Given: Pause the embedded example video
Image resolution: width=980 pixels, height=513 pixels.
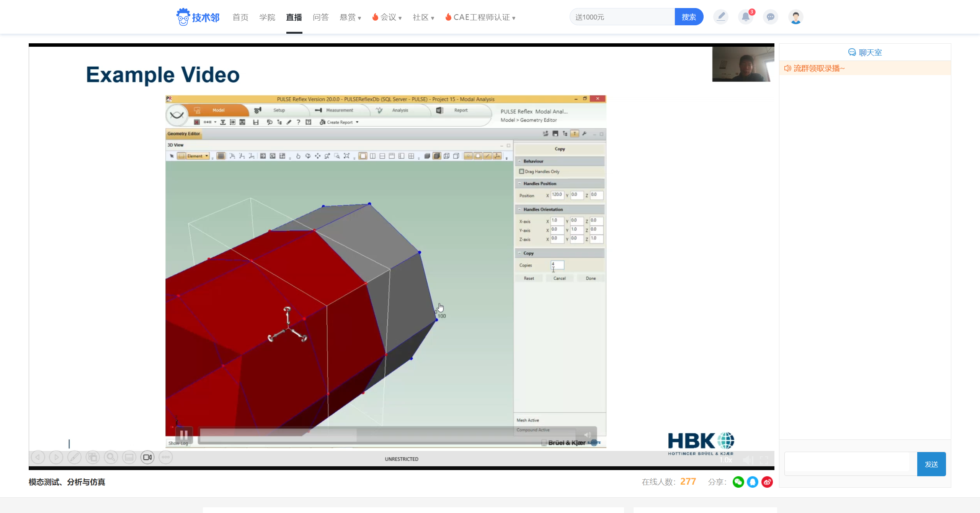Looking at the screenshot, I should pos(184,434).
